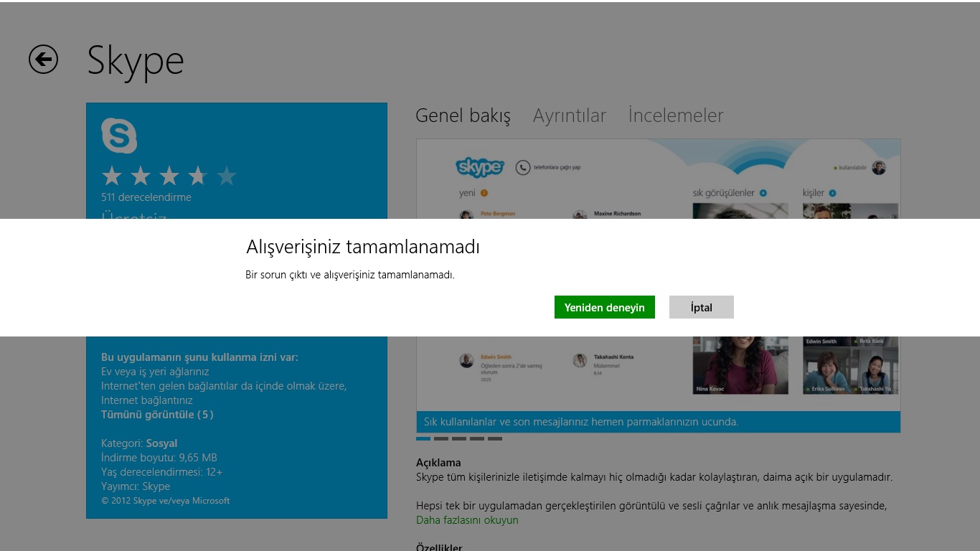Click the screenshot caption Sık kullanılanlar text

point(581,422)
